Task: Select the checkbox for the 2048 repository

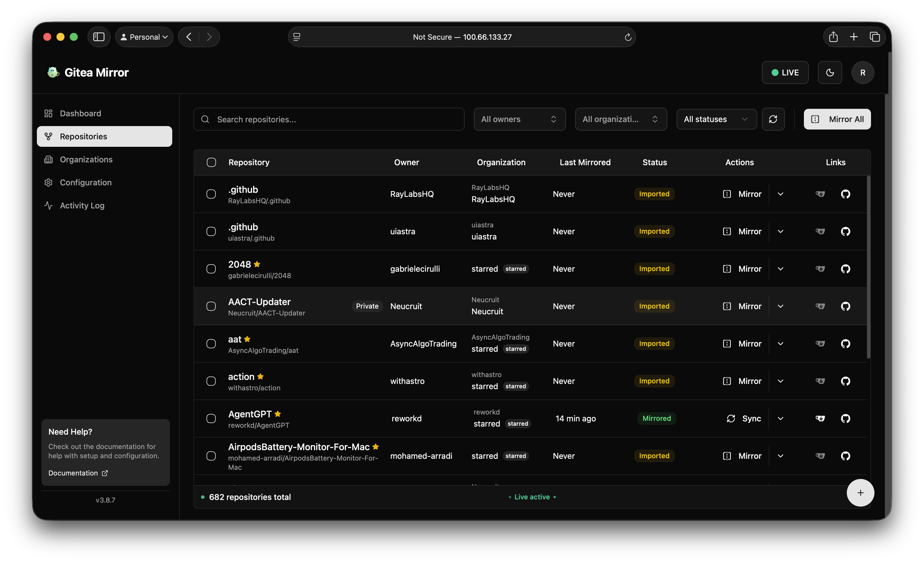Action: 211,269
